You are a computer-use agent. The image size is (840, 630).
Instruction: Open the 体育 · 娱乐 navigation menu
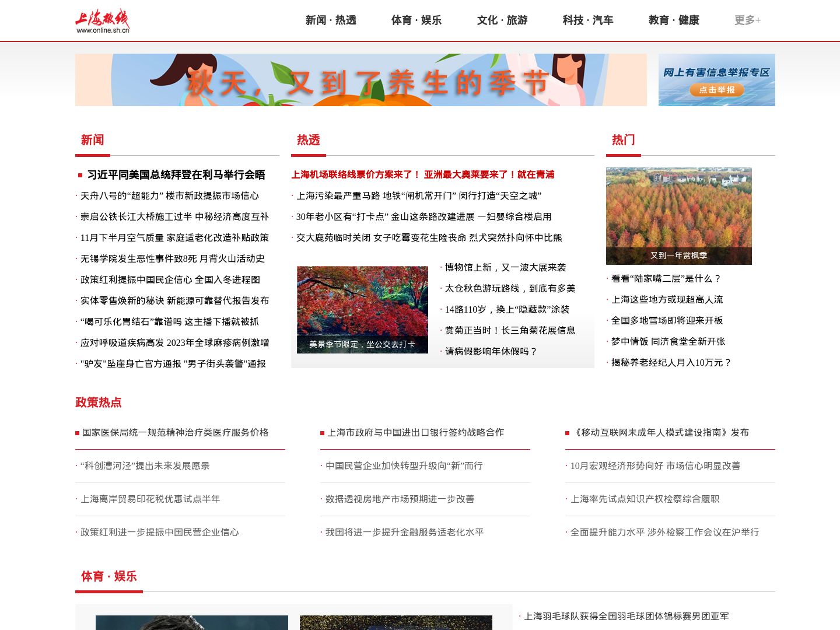tap(416, 20)
